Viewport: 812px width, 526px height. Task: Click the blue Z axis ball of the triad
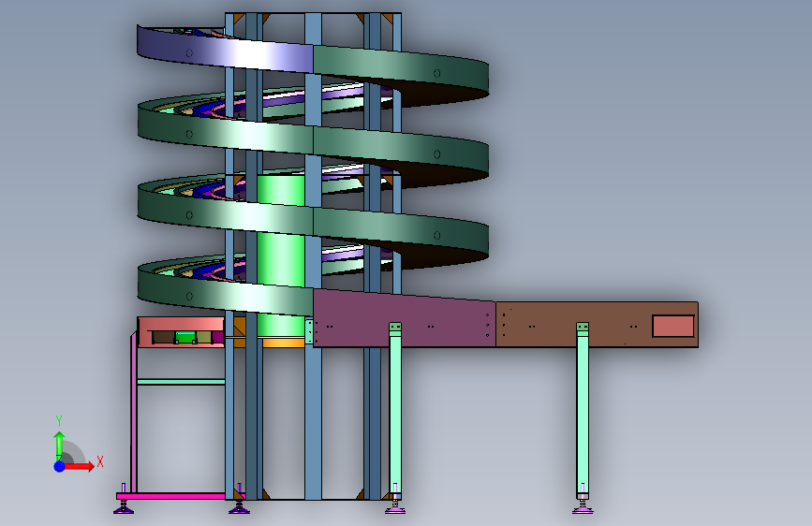coord(60,466)
